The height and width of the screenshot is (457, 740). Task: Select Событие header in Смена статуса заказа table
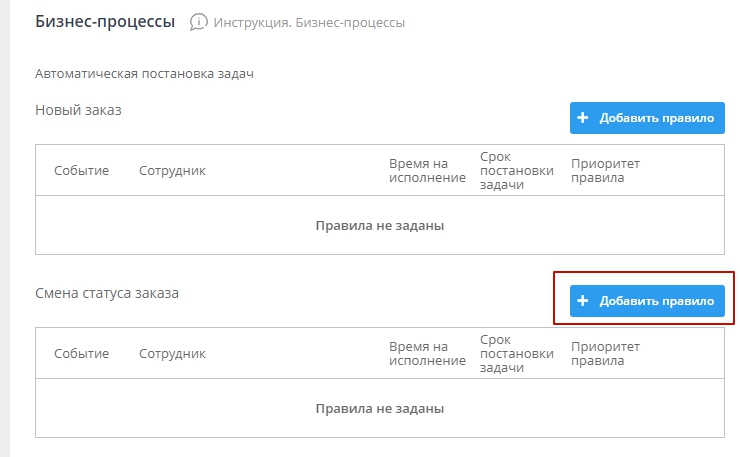click(81, 353)
